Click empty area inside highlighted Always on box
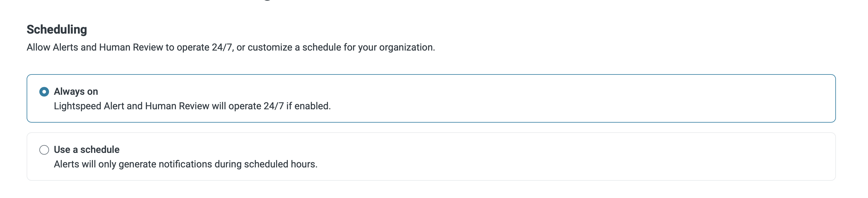Viewport: 868px width, 198px height. coord(573,98)
